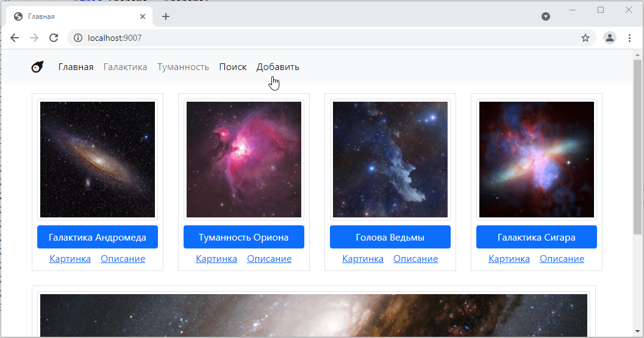
Task: Bookmark this page with the star icon
Action: click(x=585, y=38)
